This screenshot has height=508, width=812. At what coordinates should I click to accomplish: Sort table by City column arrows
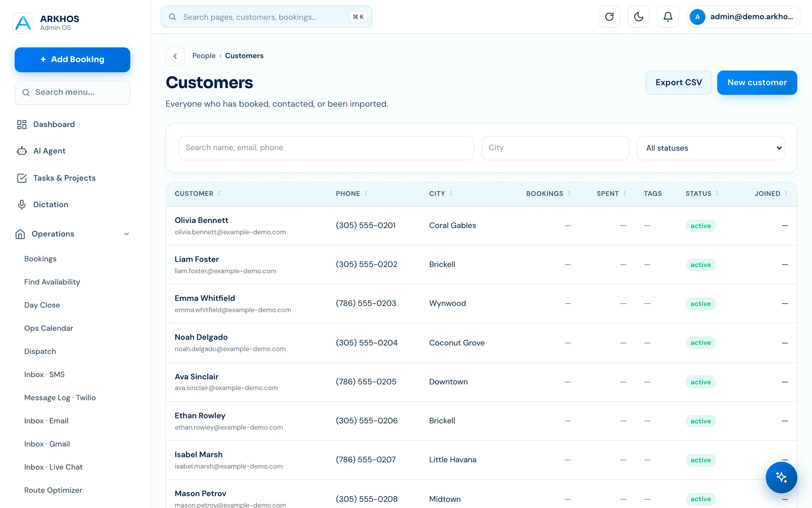[x=451, y=193]
